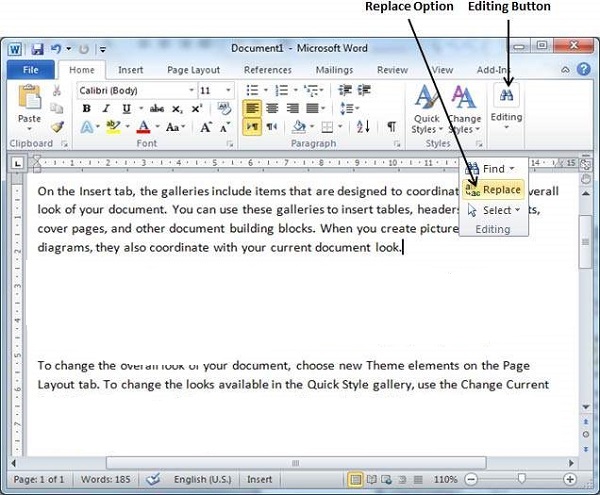This screenshot has height=495, width=600.
Task: Click the horizontal scrollbar thumb
Action: [296, 463]
